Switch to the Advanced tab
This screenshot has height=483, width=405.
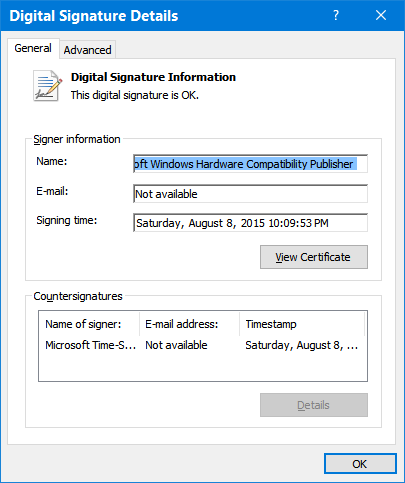(88, 50)
